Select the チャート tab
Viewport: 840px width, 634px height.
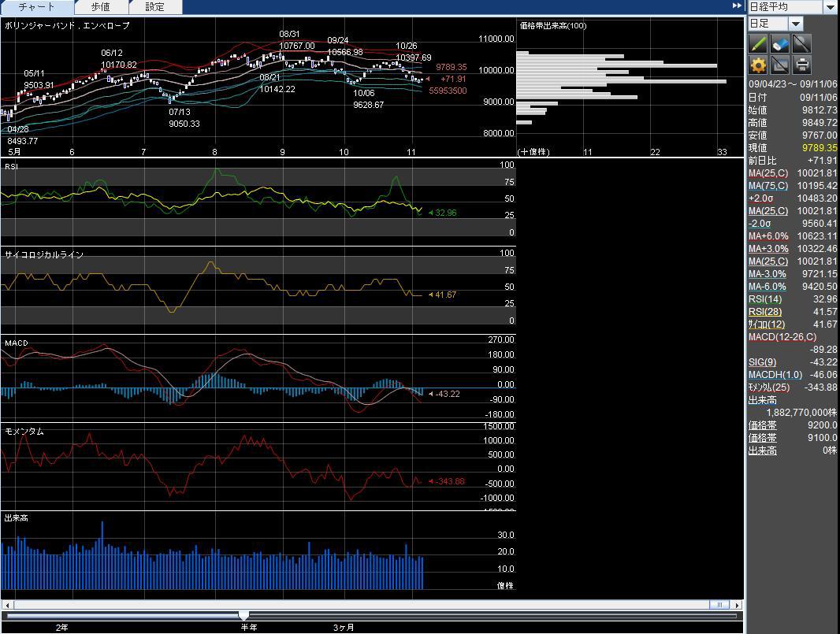37,7
